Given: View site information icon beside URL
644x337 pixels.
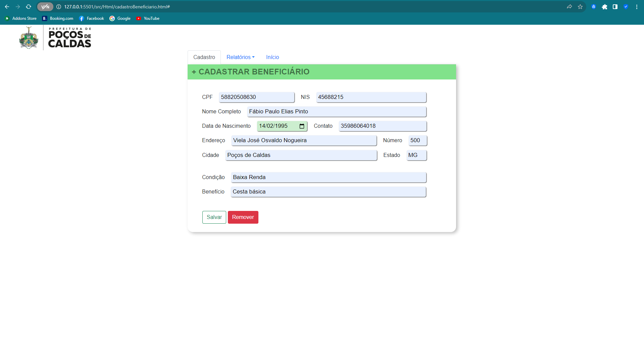Looking at the screenshot, I should (x=59, y=7).
